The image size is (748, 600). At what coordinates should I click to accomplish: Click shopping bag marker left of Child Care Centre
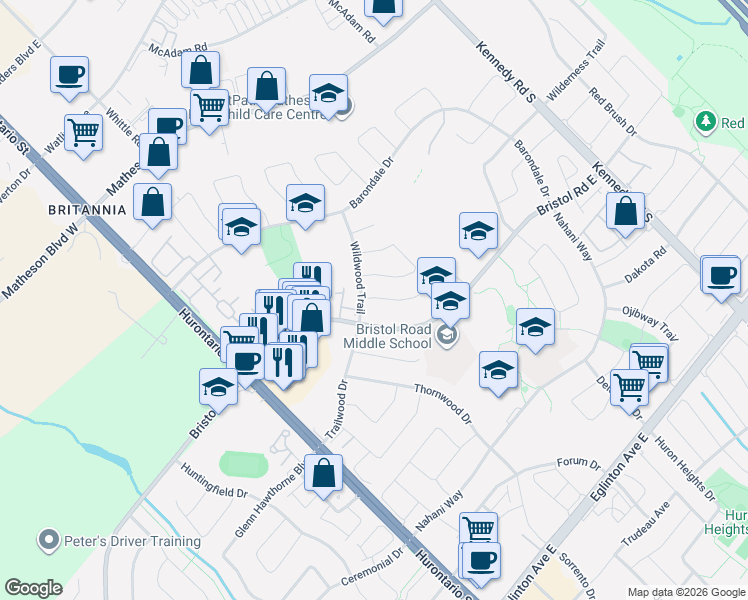tap(267, 89)
